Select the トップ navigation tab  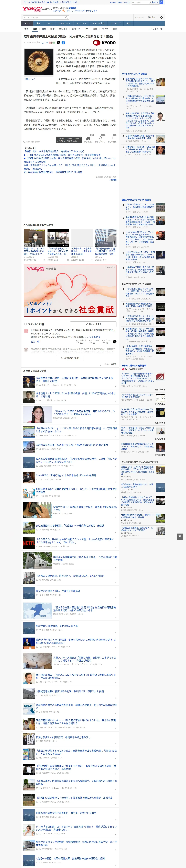(27, 23)
